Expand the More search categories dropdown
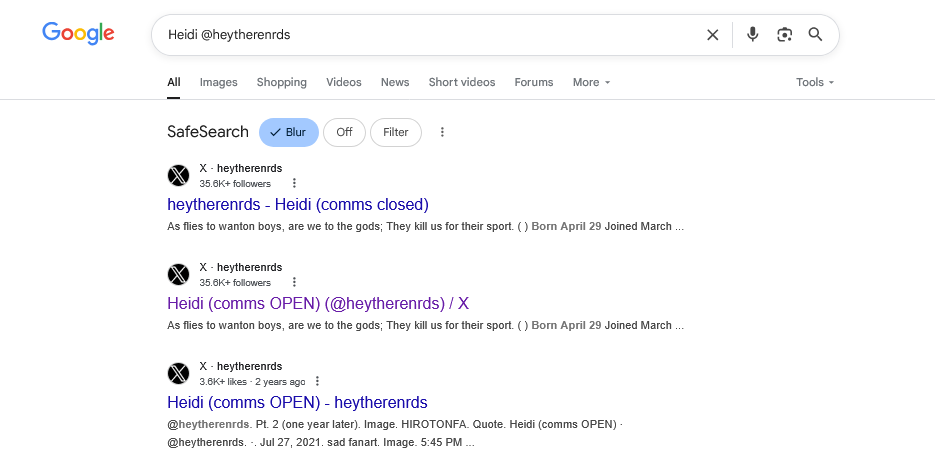 pos(592,82)
